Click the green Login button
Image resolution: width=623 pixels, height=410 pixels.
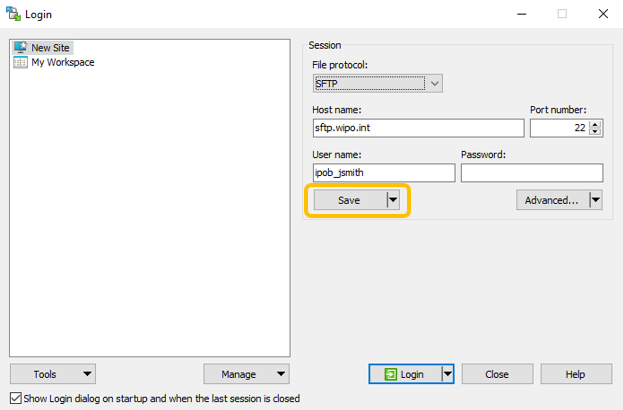pyautogui.click(x=405, y=374)
